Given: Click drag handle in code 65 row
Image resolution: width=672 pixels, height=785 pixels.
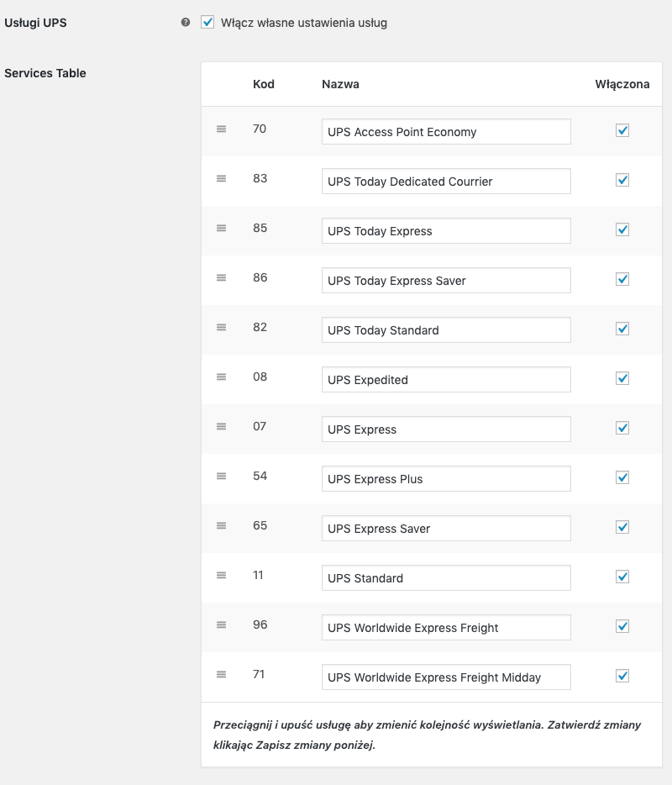Looking at the screenshot, I should tap(221, 525).
